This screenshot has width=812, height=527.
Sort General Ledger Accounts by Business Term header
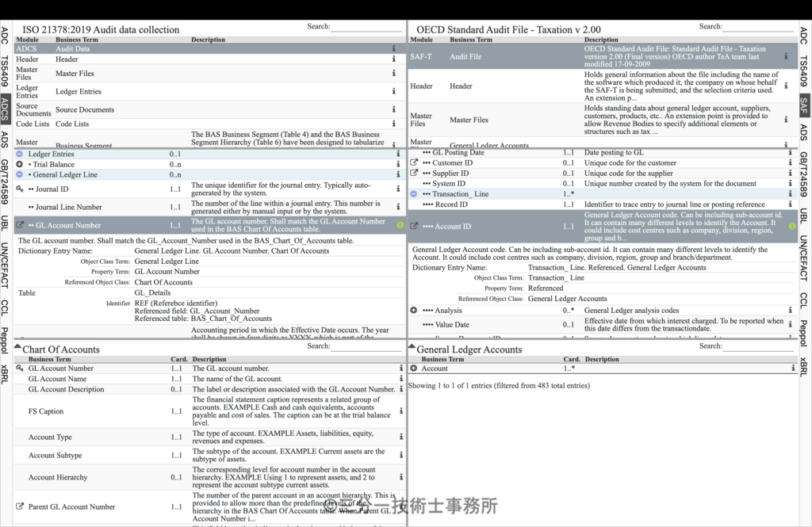click(442, 359)
